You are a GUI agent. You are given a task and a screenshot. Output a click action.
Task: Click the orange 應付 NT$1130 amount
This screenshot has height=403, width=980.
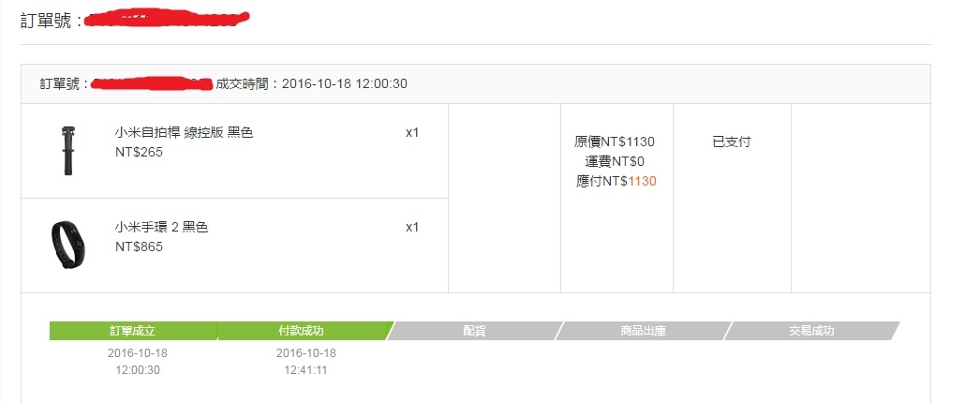tap(643, 181)
